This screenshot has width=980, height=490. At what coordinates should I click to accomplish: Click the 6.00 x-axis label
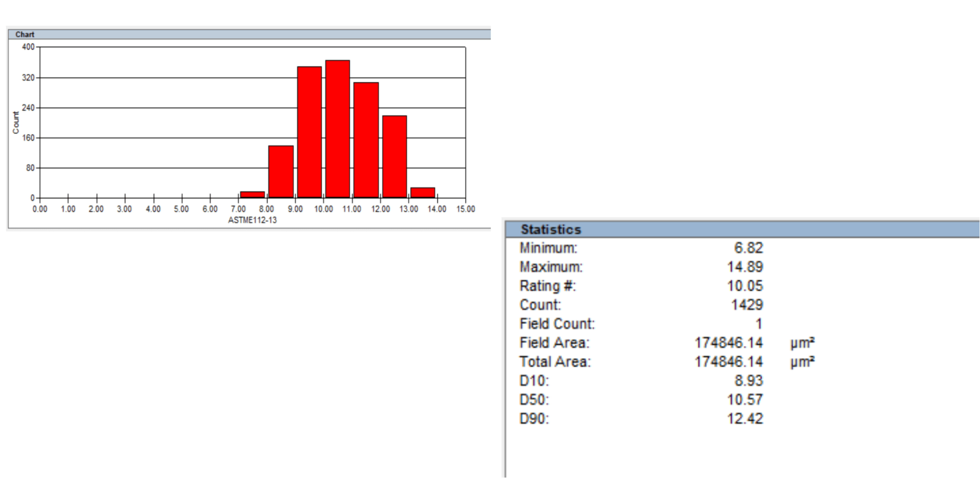(x=210, y=209)
